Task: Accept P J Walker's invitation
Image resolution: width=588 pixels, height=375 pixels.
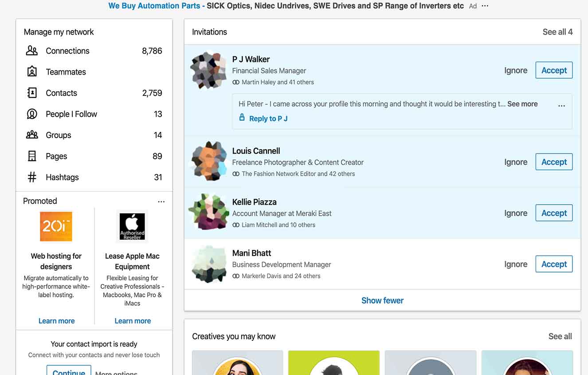Action: (554, 70)
